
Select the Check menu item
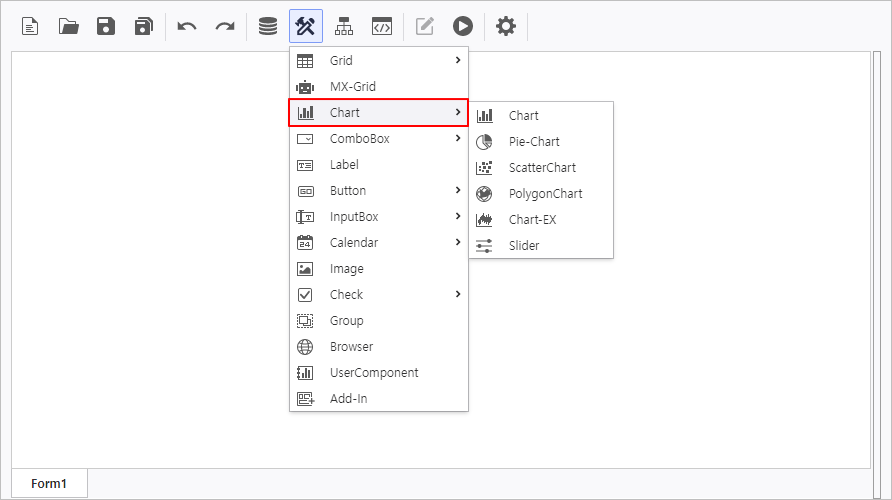379,295
